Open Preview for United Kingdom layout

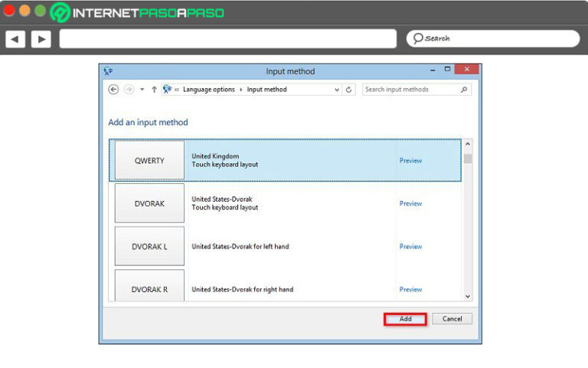410,161
